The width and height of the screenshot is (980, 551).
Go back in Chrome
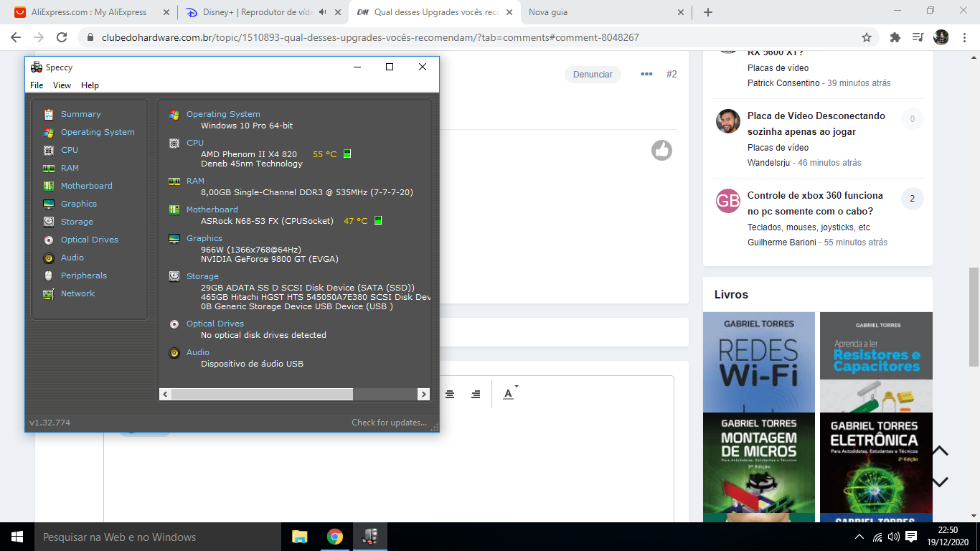[16, 37]
